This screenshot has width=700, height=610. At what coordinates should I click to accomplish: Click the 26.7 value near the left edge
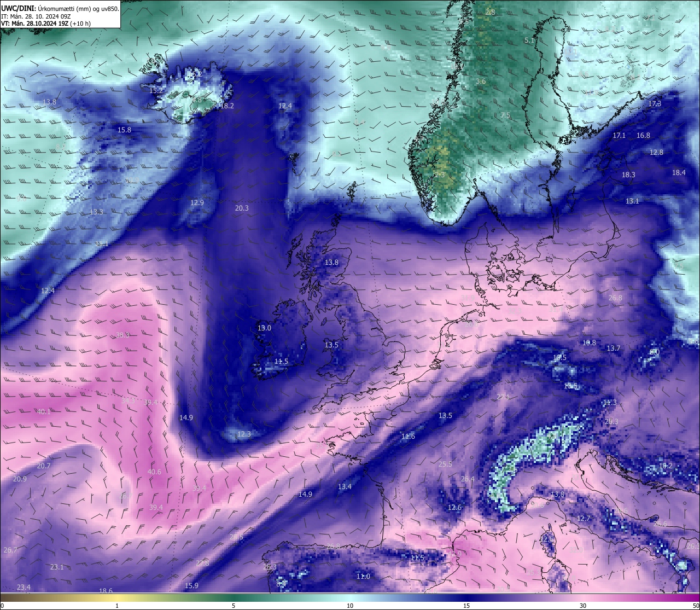coord(10,550)
